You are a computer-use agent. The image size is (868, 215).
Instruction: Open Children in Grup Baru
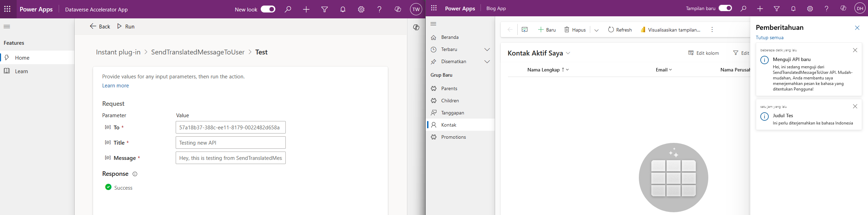point(460,101)
